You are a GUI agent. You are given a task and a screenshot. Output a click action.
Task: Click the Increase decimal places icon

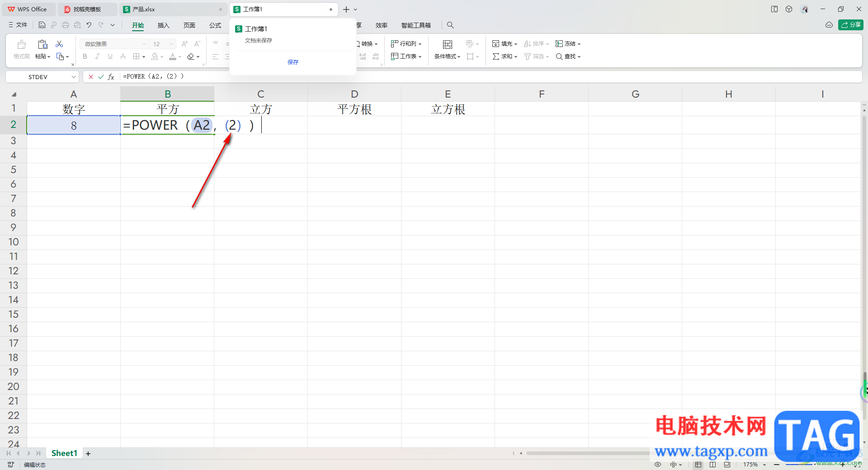click(x=363, y=56)
